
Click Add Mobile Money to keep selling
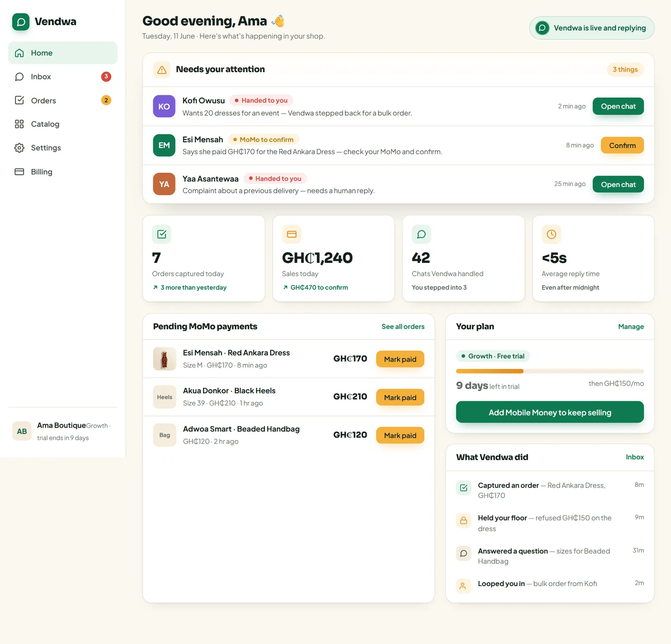tap(550, 413)
